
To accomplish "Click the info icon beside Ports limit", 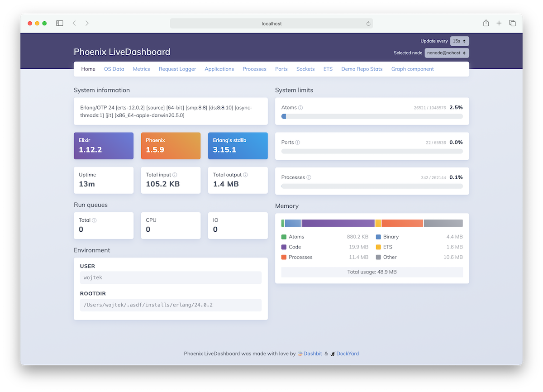I will pyautogui.click(x=297, y=142).
